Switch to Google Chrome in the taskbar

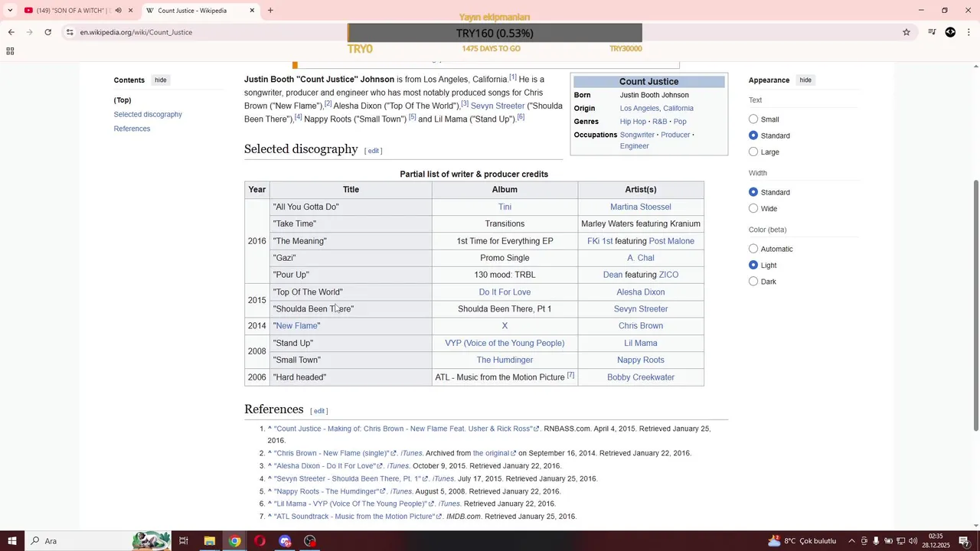pyautogui.click(x=234, y=541)
